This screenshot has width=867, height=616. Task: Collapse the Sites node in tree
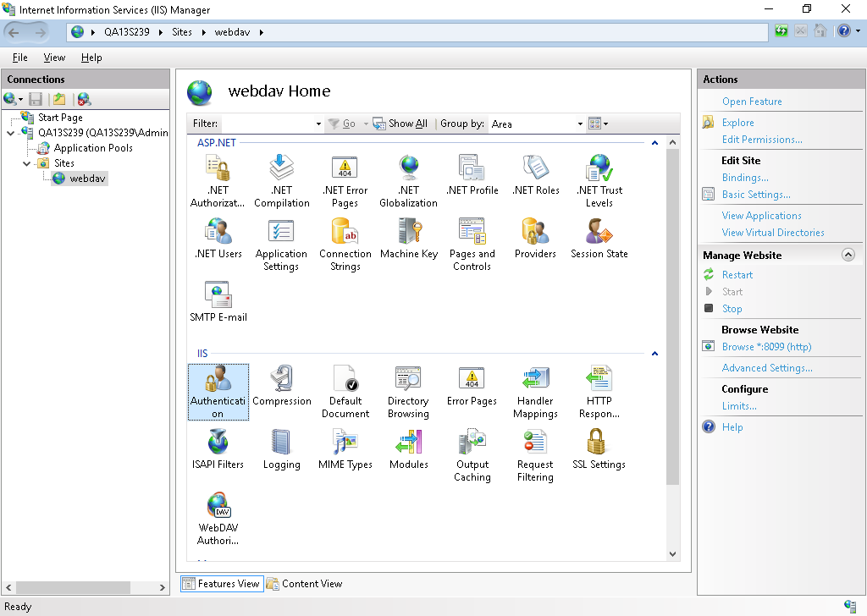pos(27,163)
